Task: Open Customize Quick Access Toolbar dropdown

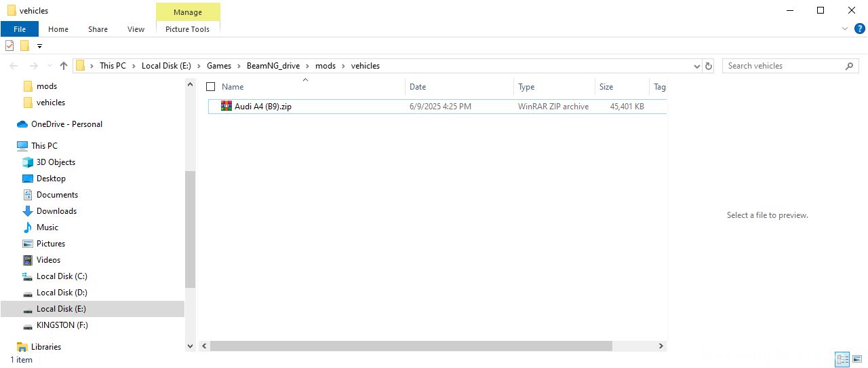Action: tap(40, 46)
